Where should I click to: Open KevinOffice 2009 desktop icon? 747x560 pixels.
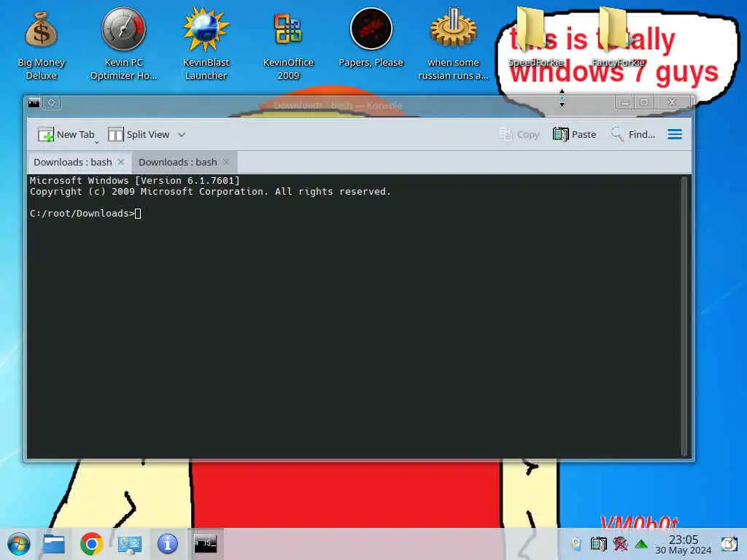[x=288, y=44]
